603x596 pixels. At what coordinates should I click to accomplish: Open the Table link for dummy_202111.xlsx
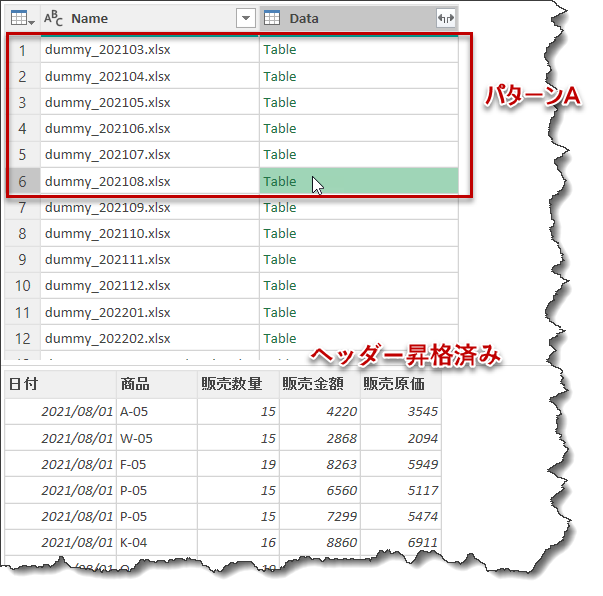point(280,260)
